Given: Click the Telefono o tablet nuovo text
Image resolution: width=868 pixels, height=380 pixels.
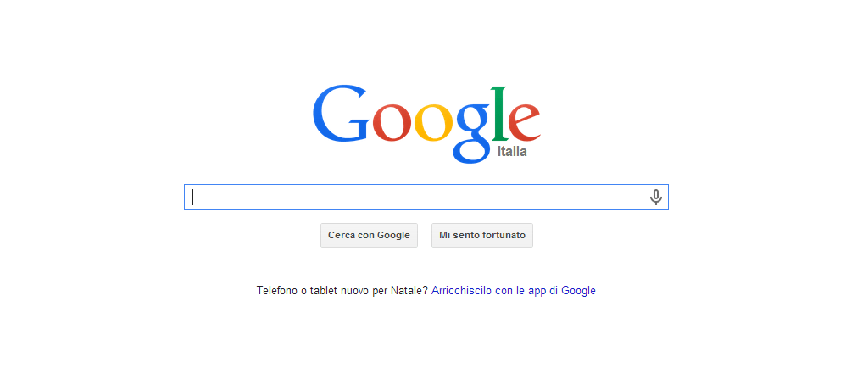Looking at the screenshot, I should tap(314, 290).
